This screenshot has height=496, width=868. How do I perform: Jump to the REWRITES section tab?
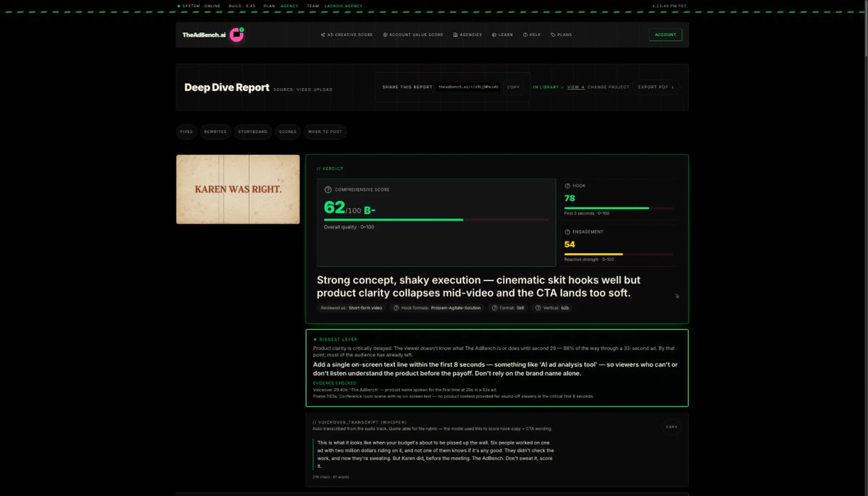pos(216,132)
